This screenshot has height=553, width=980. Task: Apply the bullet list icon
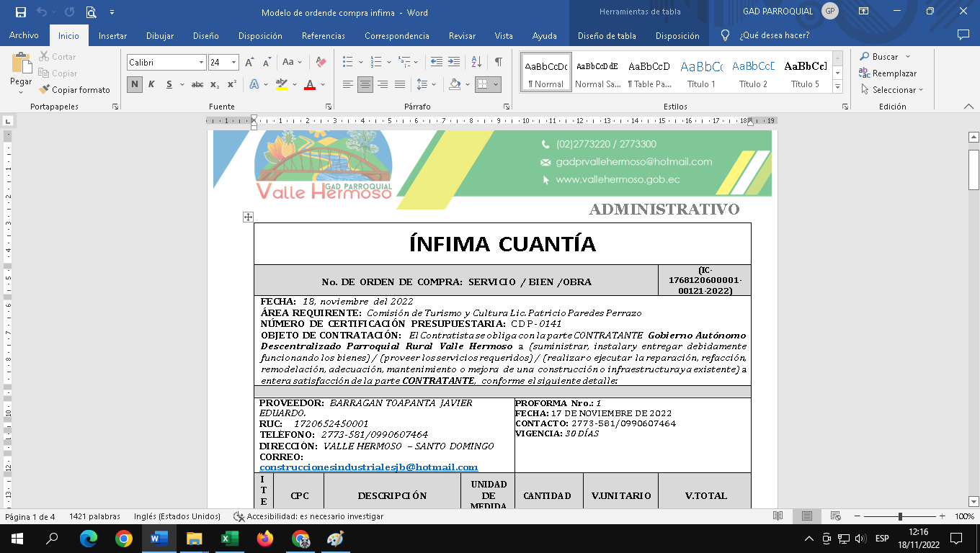pyautogui.click(x=348, y=63)
